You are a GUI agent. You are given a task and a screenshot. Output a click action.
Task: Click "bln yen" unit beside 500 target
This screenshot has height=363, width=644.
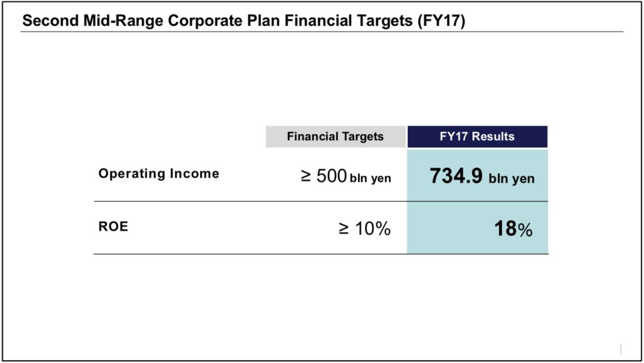tap(371, 179)
